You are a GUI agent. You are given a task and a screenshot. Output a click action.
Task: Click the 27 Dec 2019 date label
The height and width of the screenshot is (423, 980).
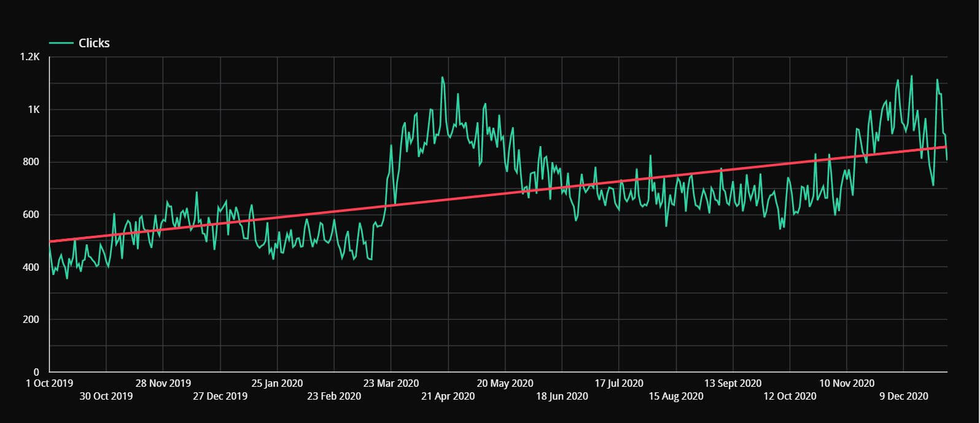tap(220, 396)
